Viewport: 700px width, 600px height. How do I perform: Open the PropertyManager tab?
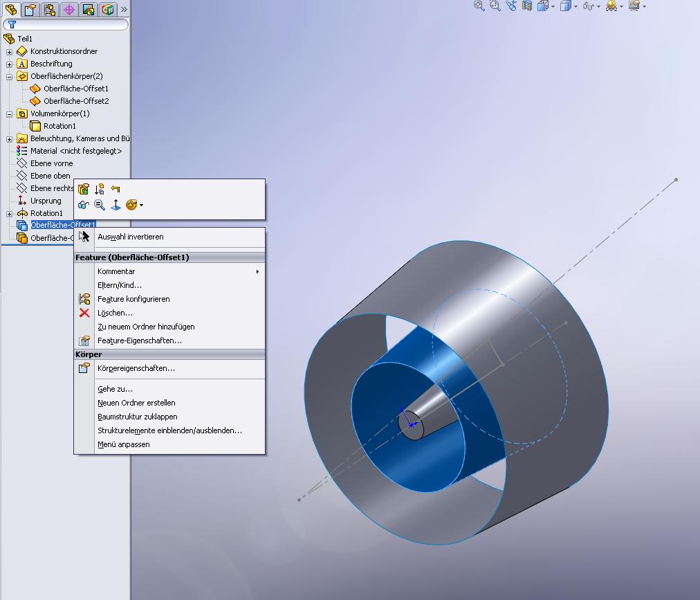pyautogui.click(x=30, y=10)
